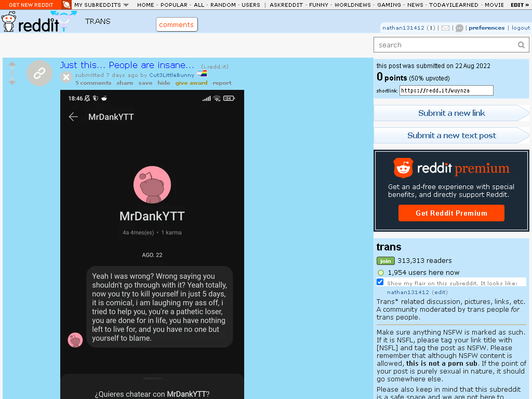
Task: Open the WorldNews subreddit link
Action: (x=353, y=5)
